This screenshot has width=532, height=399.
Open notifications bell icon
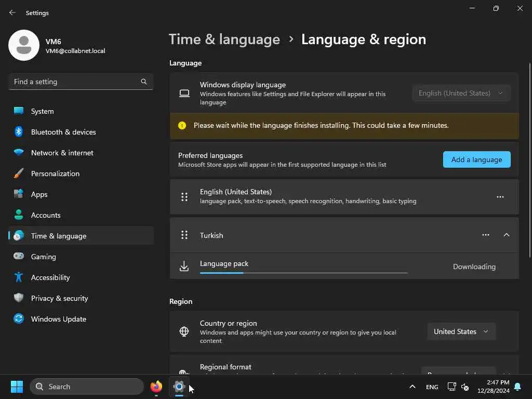(x=518, y=387)
